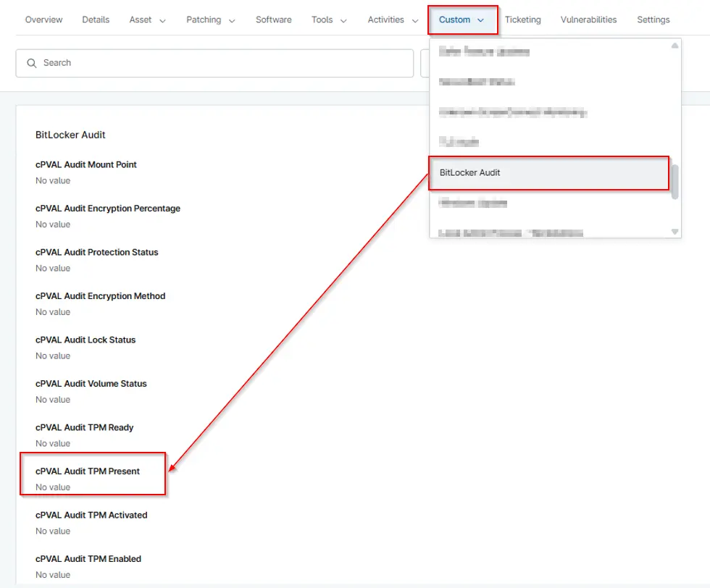Viewport: 710px width, 588px height.
Task: Click No value under TPM Activated
Action: [x=53, y=532]
